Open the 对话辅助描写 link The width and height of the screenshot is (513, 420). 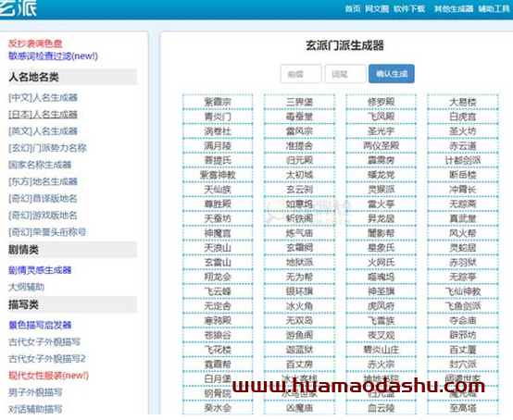click(x=35, y=409)
